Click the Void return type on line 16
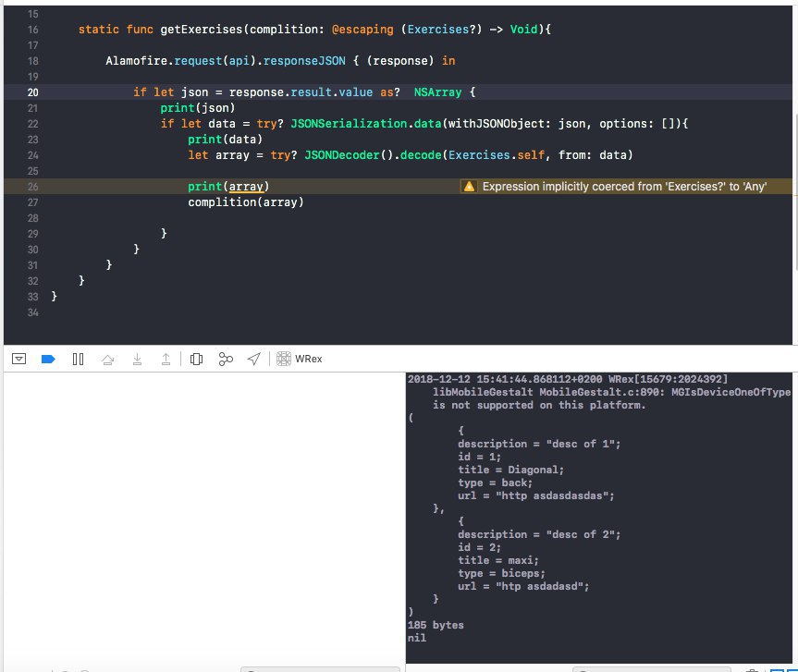This screenshot has width=798, height=672. coord(523,30)
